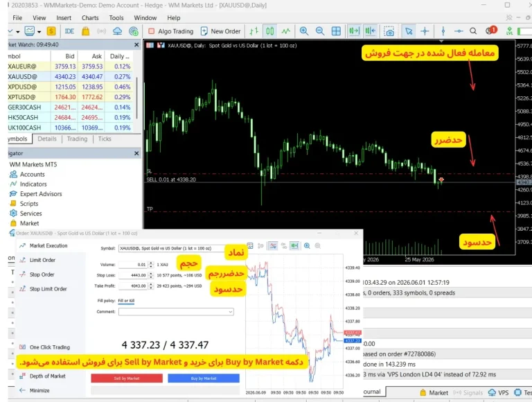Image resolution: width=532 pixels, height=402 pixels.
Task: Close the Navigator panel
Action: [x=136, y=153]
